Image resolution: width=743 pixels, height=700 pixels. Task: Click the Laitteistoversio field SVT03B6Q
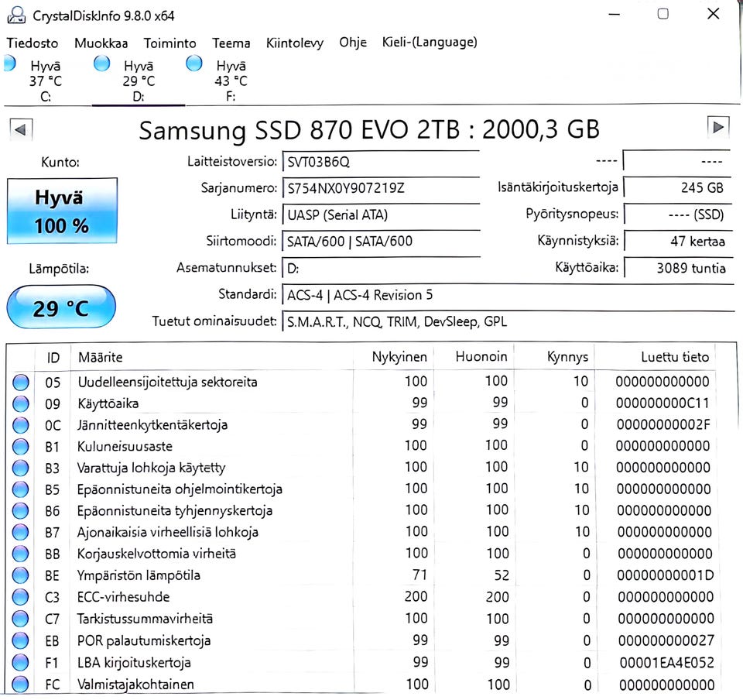[x=381, y=162]
